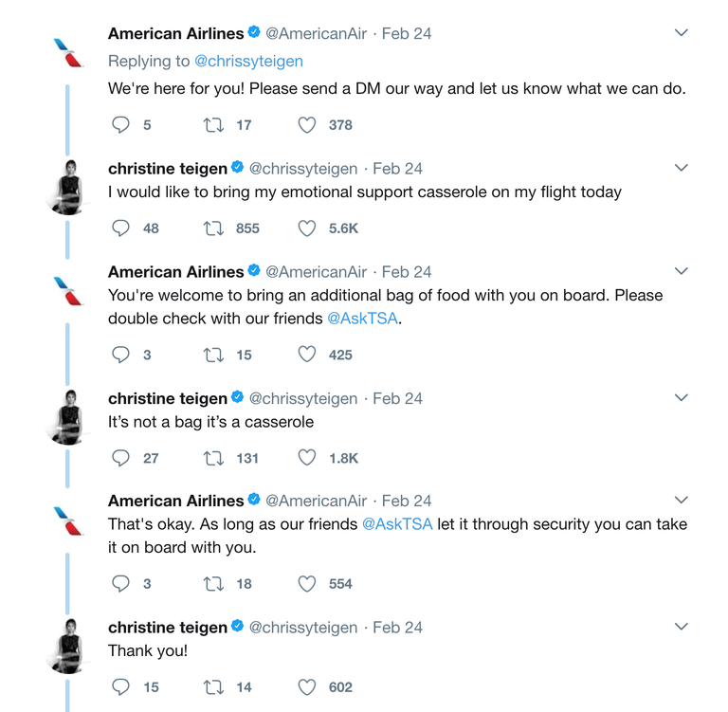Retweet the "Thank you!" tweet
The image size is (728, 712).
(213, 687)
